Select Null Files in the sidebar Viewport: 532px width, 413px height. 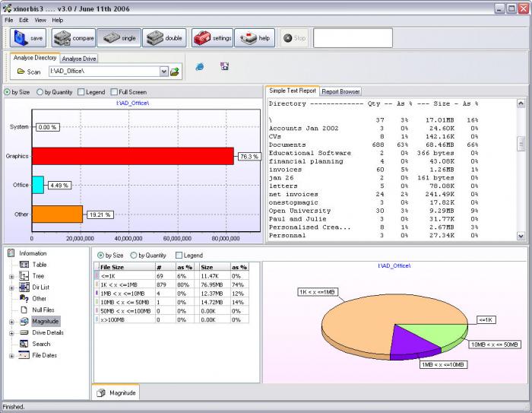(x=43, y=310)
